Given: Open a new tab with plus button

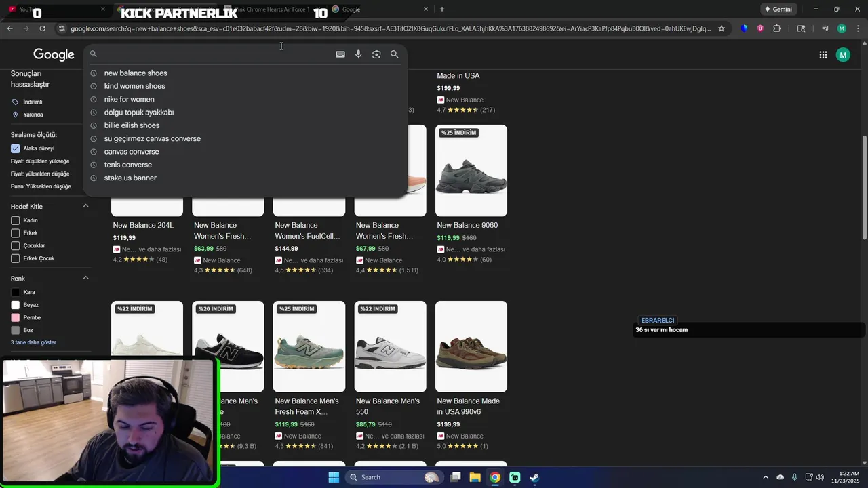Looking at the screenshot, I should pyautogui.click(x=442, y=9).
